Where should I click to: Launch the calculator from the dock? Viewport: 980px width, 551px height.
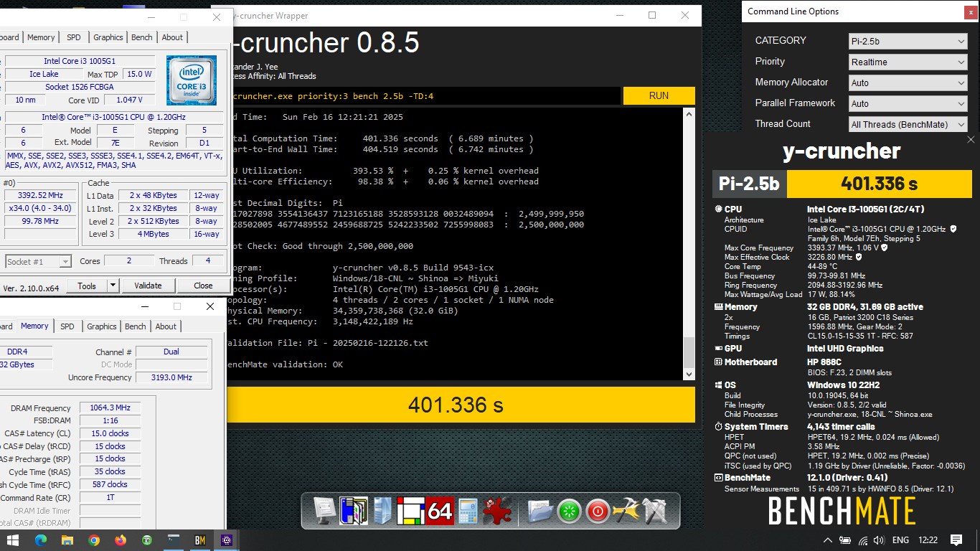point(468,512)
